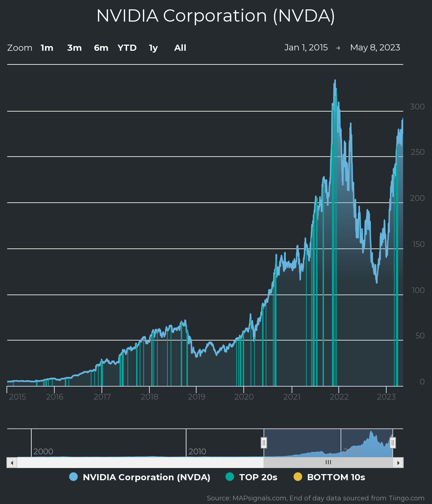
Task: Click the right navigator resize handle
Action: (x=393, y=443)
